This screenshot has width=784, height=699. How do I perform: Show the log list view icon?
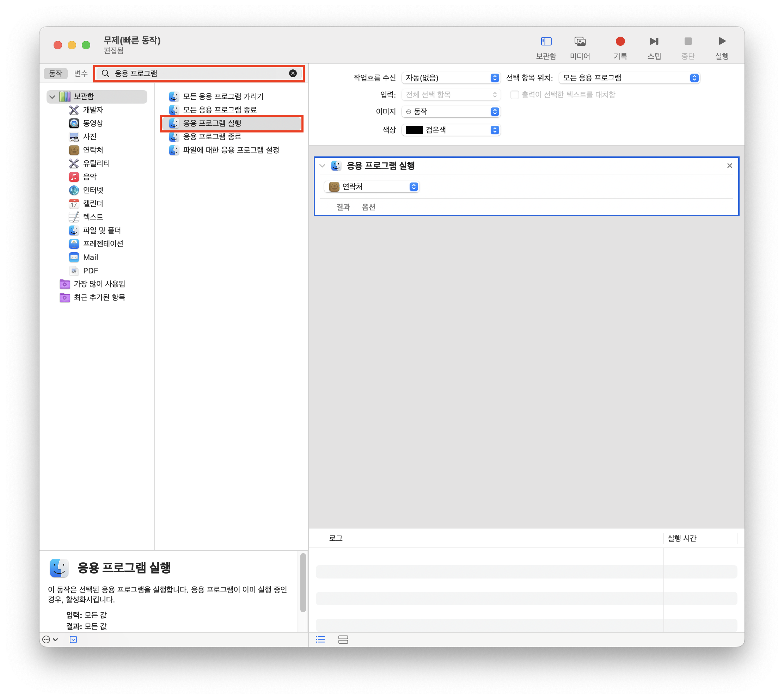(320, 639)
